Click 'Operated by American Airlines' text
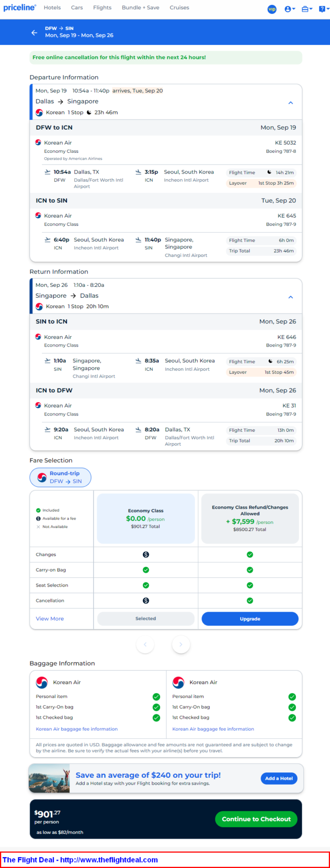This screenshot has height=868, width=330. 73,159
